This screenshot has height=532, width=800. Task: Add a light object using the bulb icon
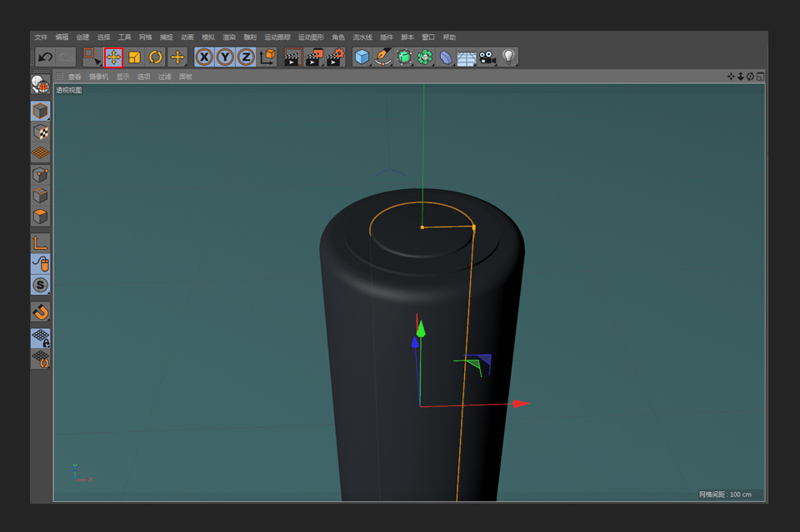[507, 57]
